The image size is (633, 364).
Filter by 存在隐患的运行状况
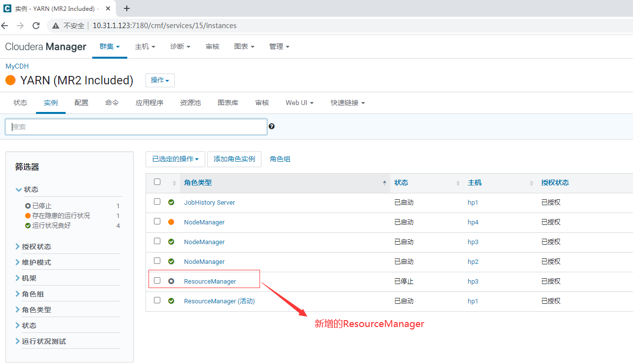click(x=61, y=216)
